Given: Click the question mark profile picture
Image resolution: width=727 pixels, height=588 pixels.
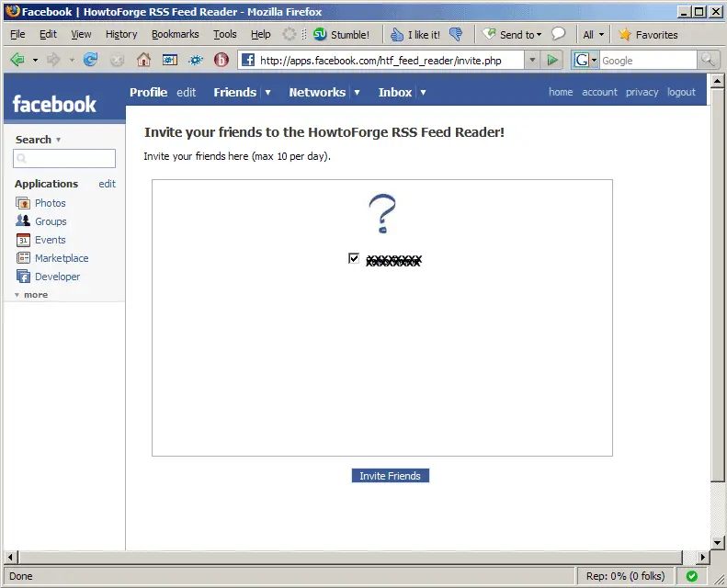Looking at the screenshot, I should click(x=382, y=213).
